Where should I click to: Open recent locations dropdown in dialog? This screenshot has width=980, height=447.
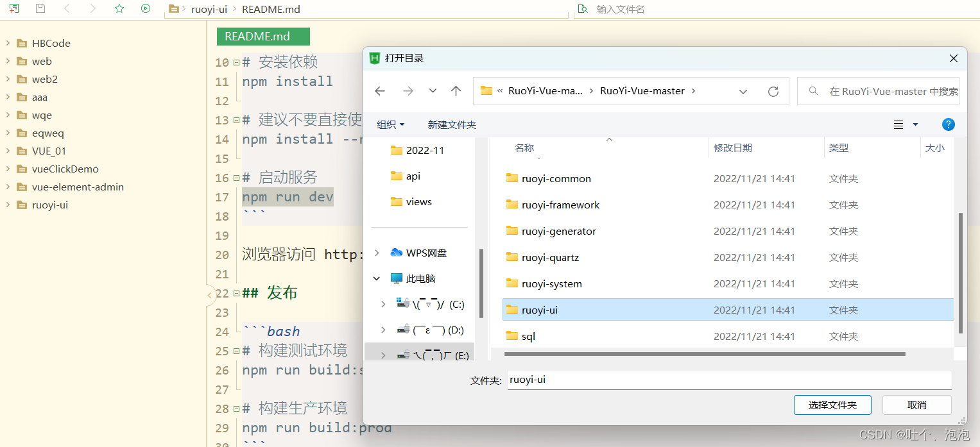(433, 91)
